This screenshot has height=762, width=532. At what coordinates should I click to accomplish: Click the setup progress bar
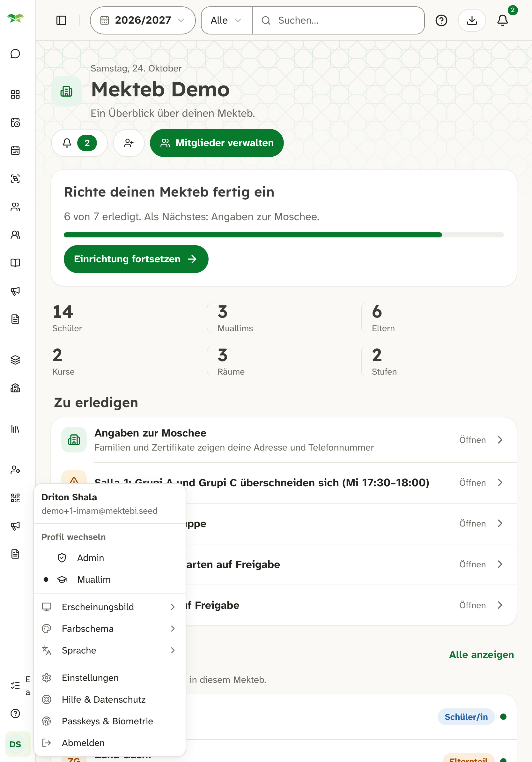tap(284, 235)
